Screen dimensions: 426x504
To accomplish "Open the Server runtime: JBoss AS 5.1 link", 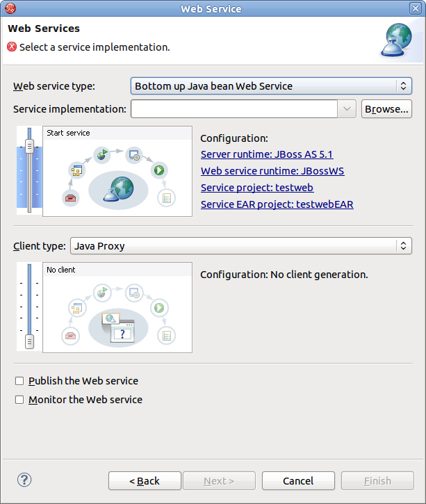I will click(x=266, y=154).
